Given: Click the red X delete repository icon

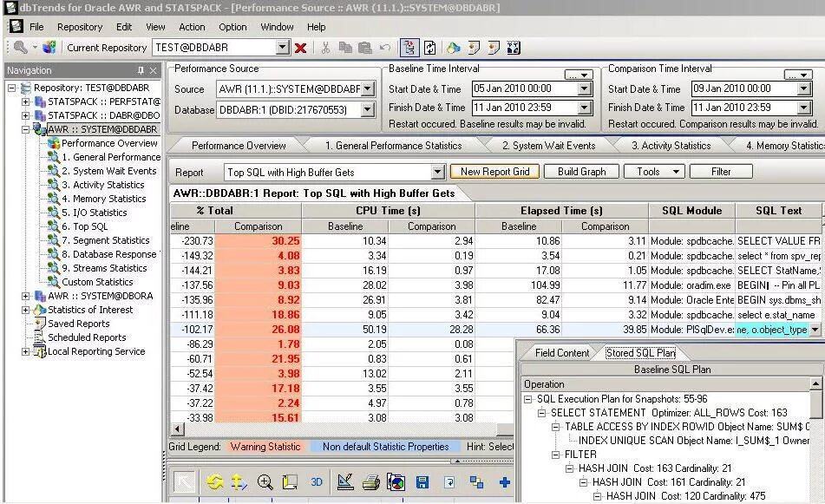Looking at the screenshot, I should coord(301,48).
